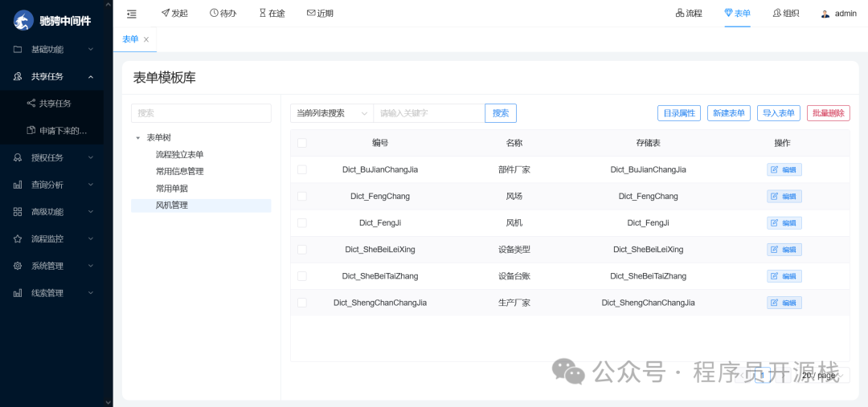Click the 驰骋中间件 logo icon

point(23,20)
